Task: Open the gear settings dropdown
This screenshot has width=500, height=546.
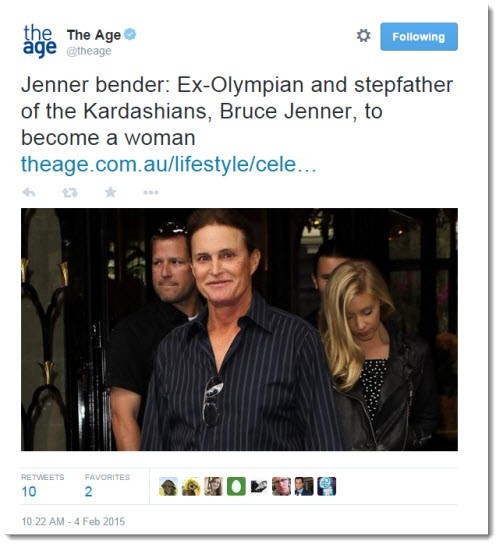Action: coord(363,36)
